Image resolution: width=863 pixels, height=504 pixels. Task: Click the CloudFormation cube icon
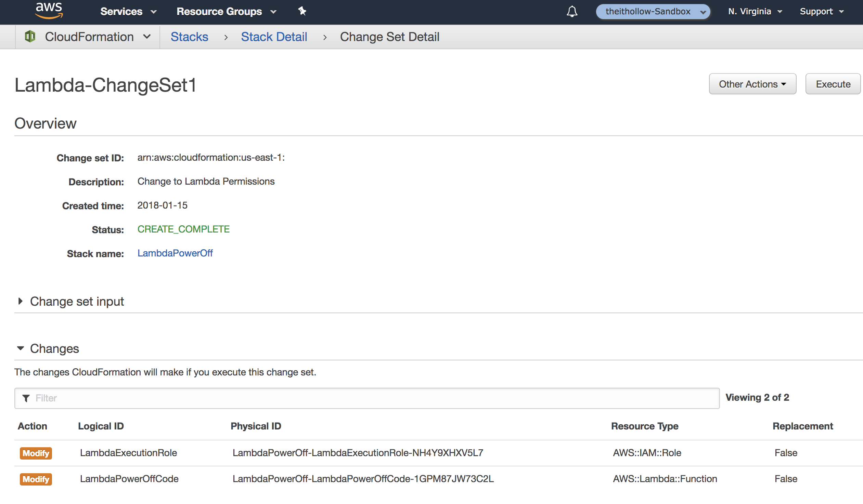click(x=30, y=37)
